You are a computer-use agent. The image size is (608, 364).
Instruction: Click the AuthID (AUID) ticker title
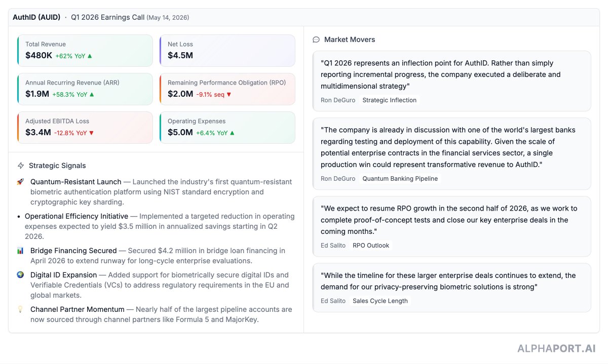pos(36,17)
